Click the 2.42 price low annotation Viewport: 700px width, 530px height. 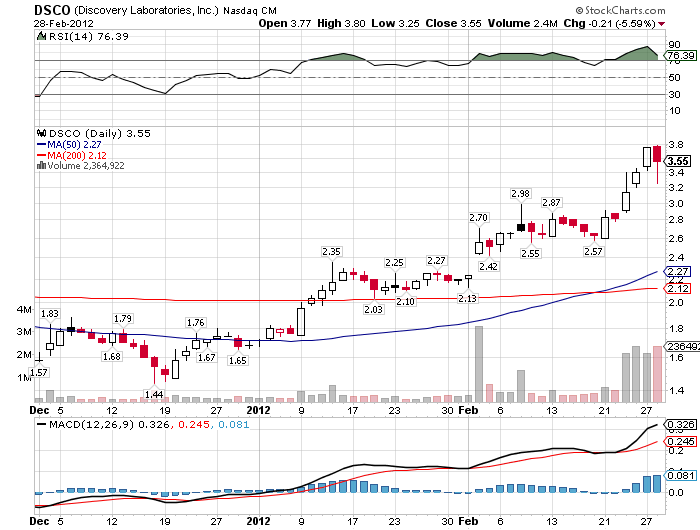pyautogui.click(x=488, y=266)
